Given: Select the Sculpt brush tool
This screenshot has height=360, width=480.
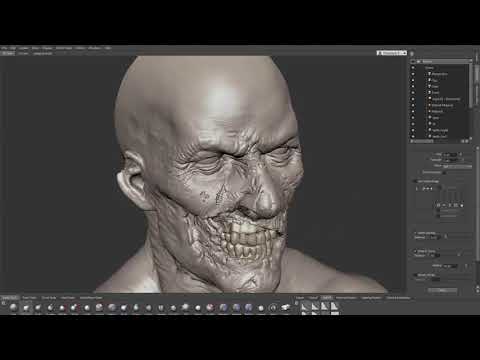Looking at the screenshot, I should [13, 308].
